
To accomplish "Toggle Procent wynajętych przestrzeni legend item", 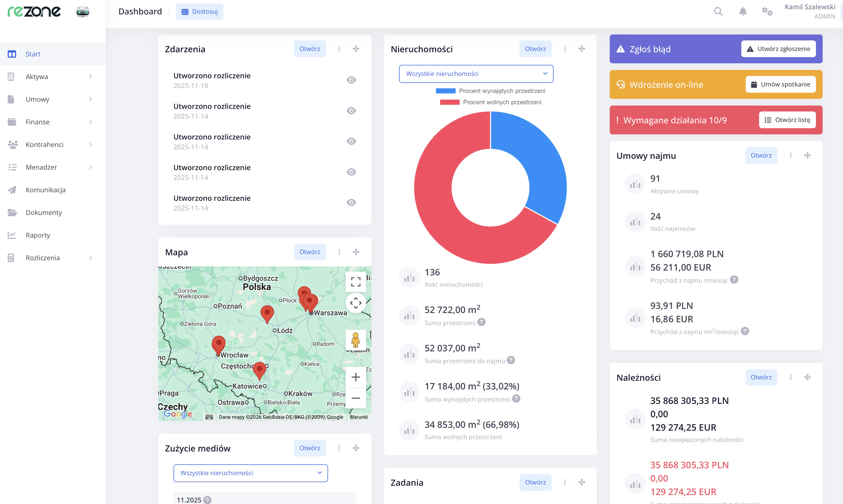I will point(490,91).
